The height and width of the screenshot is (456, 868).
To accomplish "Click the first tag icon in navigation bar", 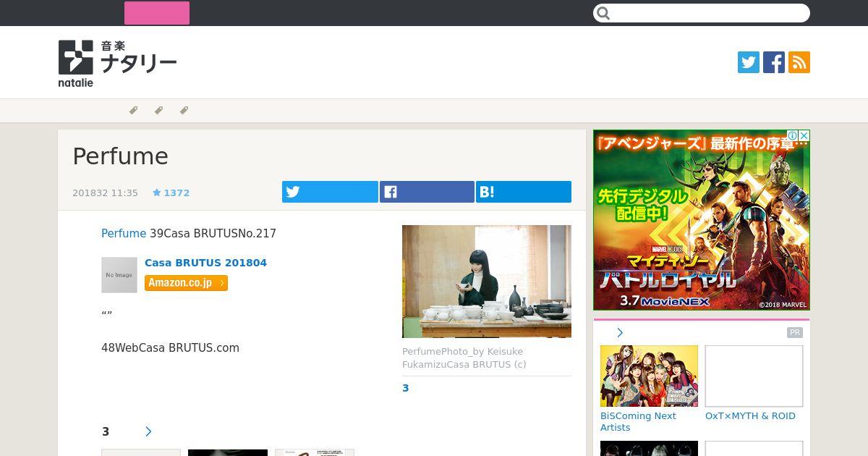I will tap(133, 111).
